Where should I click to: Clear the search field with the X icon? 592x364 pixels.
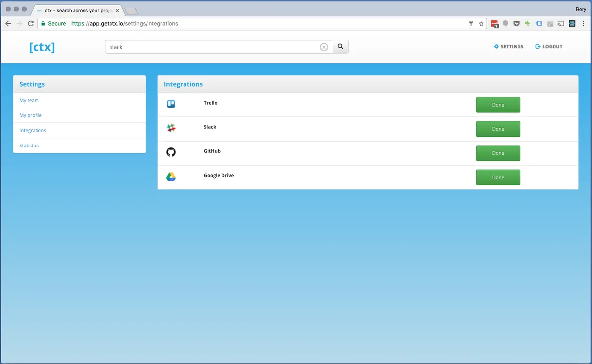(324, 47)
